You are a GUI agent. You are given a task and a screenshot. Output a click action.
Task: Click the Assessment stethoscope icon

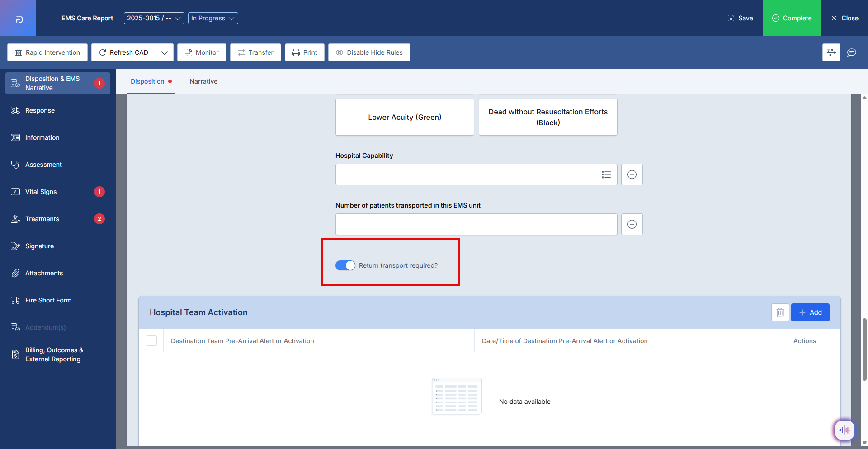tap(15, 165)
